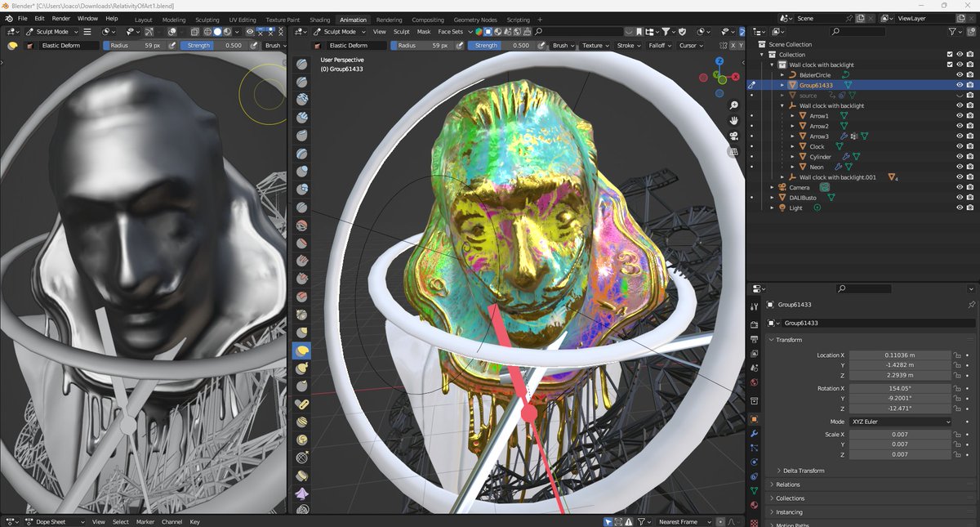Screen dimensions: 980x527
Task: Open the Stroke popover button
Action: (627, 46)
